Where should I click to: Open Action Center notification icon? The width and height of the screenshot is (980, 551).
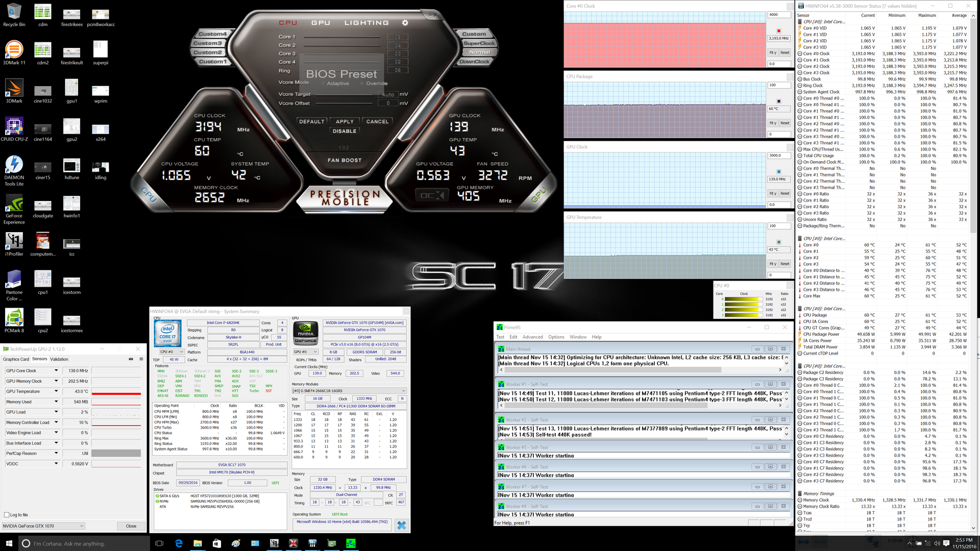coord(946,543)
